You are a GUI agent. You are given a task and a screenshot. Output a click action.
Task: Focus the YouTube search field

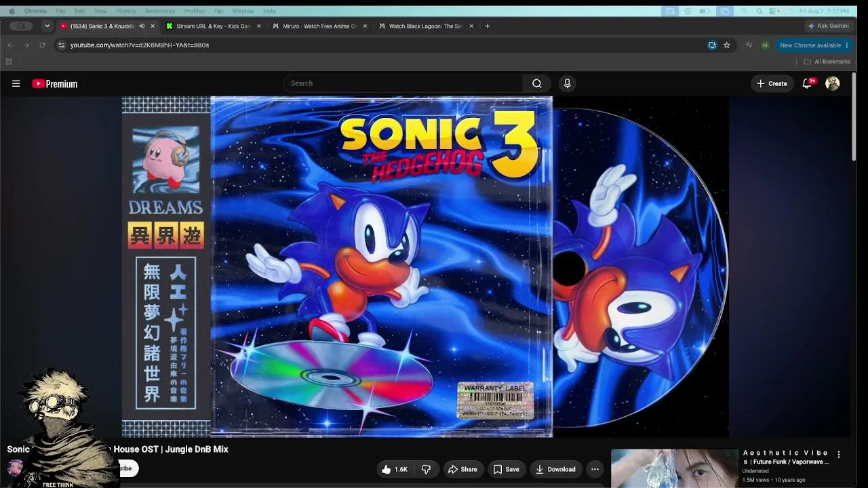point(403,83)
